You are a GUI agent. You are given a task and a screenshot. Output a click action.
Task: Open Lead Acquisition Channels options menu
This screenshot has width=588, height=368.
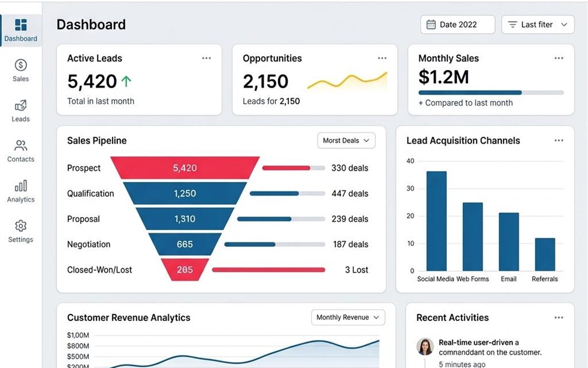coord(559,141)
